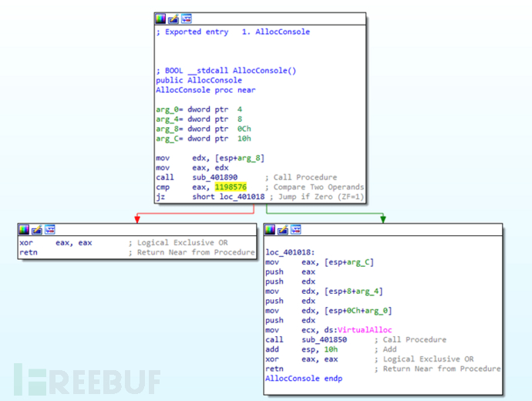This screenshot has width=532, height=401.
Task: Click the edit comment icon in the loc_401018 block
Action: tap(283, 230)
